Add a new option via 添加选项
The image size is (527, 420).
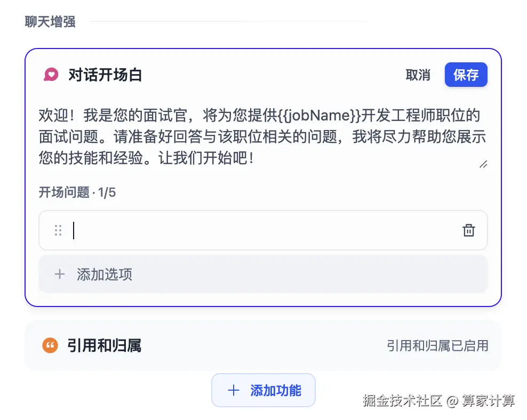pyautogui.click(x=263, y=274)
